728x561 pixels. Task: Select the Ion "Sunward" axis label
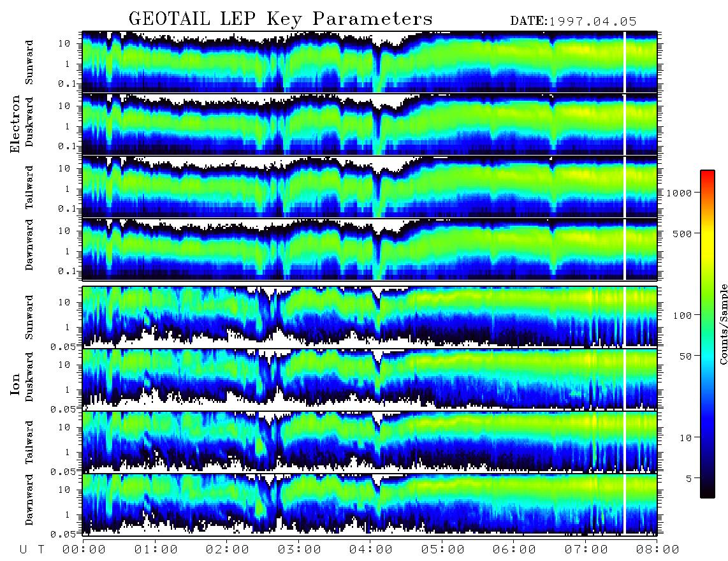point(29,317)
